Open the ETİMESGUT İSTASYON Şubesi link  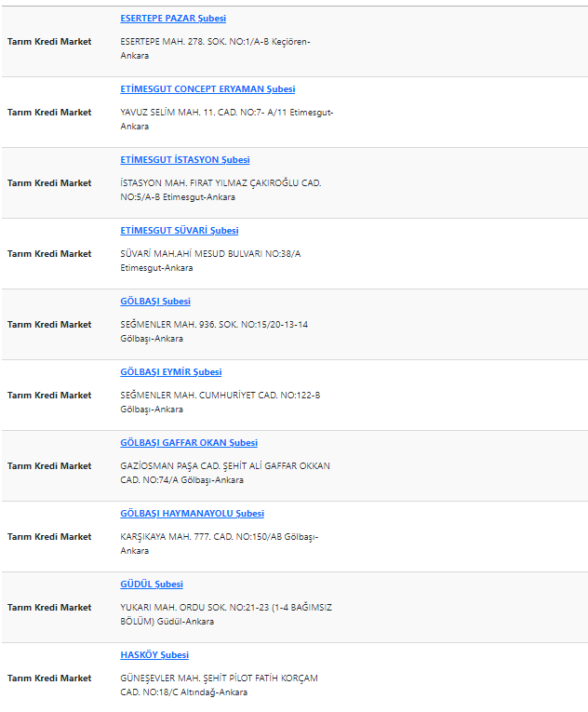pos(185,160)
